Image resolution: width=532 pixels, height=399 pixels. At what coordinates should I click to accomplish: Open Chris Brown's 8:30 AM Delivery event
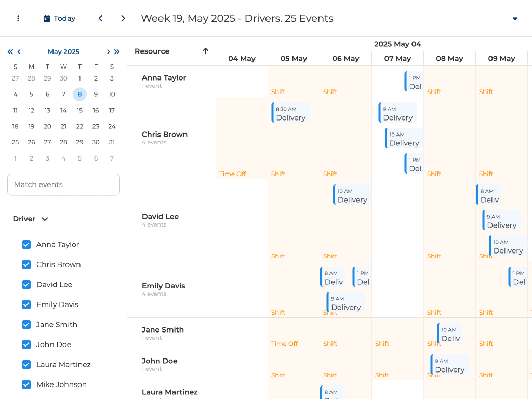pos(290,113)
